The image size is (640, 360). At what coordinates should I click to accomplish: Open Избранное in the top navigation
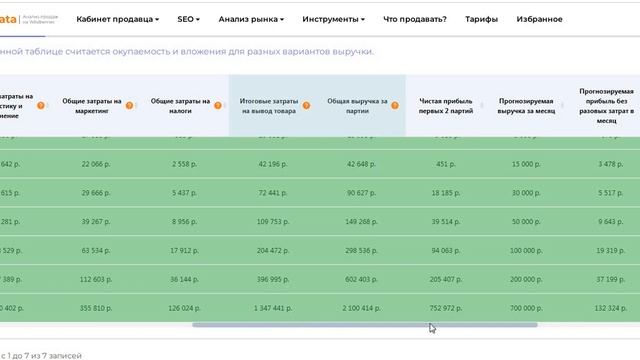[x=539, y=19]
